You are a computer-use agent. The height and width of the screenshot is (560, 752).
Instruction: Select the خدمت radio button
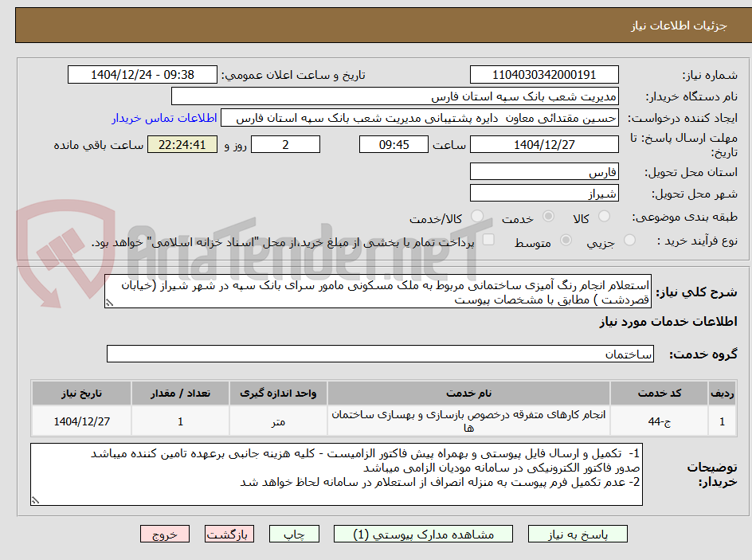point(548,217)
